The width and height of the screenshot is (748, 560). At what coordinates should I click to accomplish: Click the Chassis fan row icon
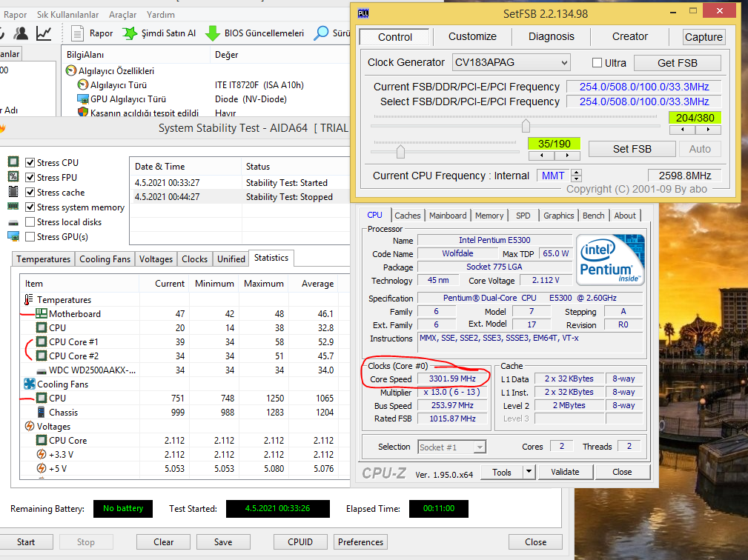click(42, 413)
